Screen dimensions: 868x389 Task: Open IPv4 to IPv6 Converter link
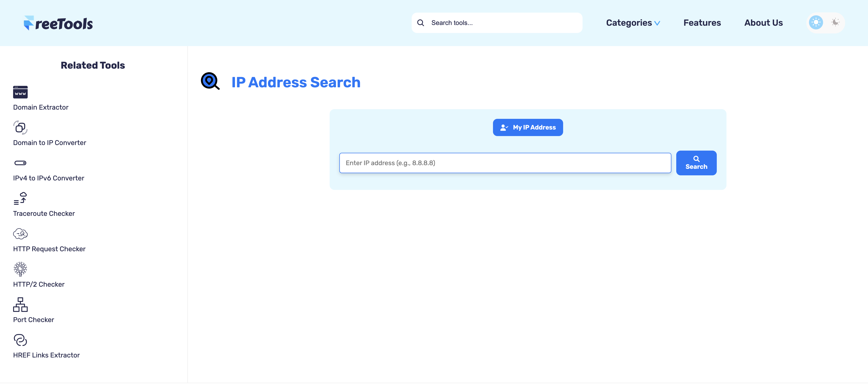point(49,178)
